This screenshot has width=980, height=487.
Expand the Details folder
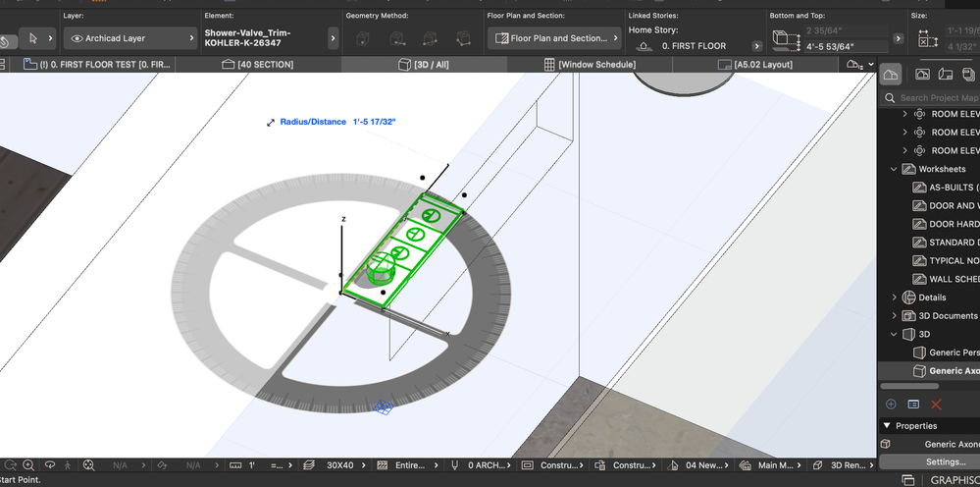click(x=894, y=298)
